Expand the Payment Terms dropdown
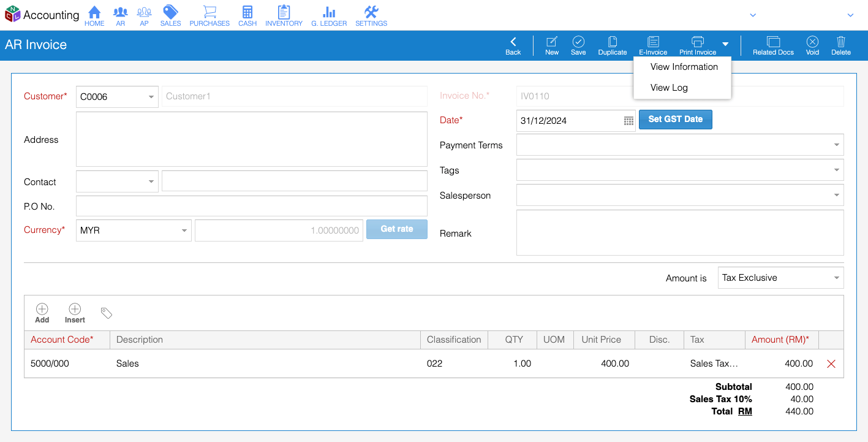The image size is (868, 442). (x=836, y=145)
